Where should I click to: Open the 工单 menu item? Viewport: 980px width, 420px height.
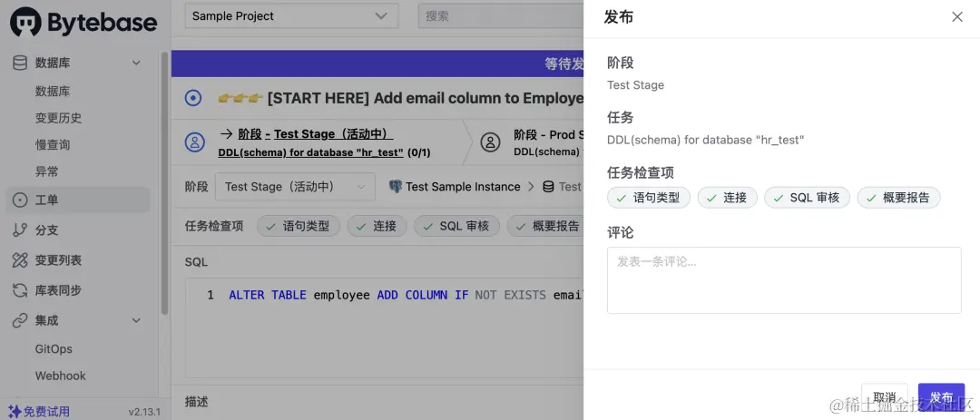click(77, 200)
